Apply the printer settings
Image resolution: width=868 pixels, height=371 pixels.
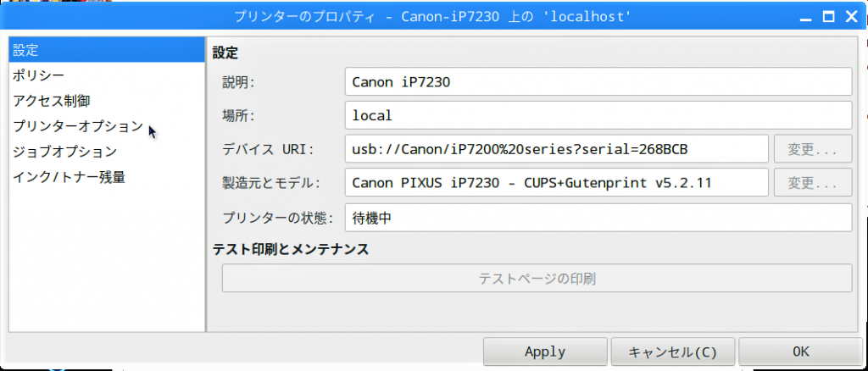[x=545, y=352]
